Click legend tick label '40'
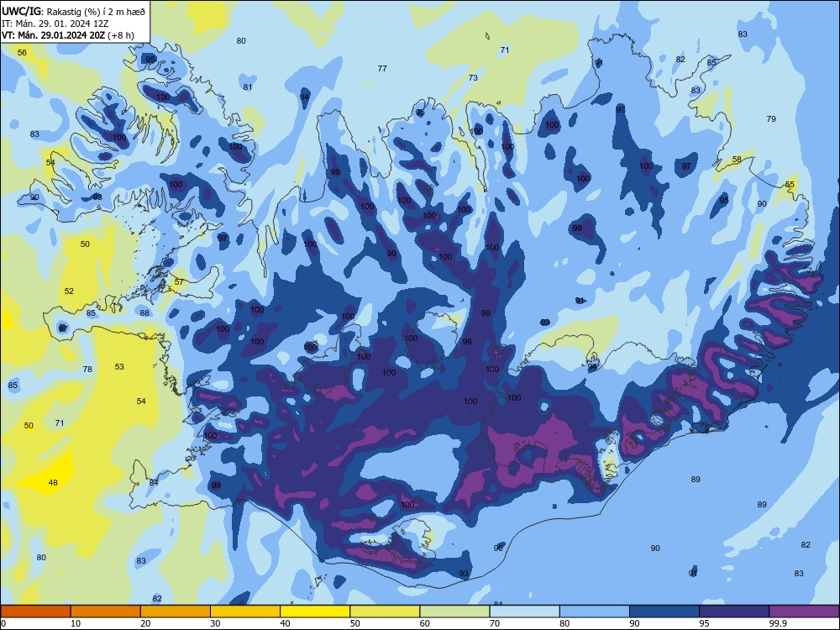This screenshot has height=630, width=840. (285, 623)
